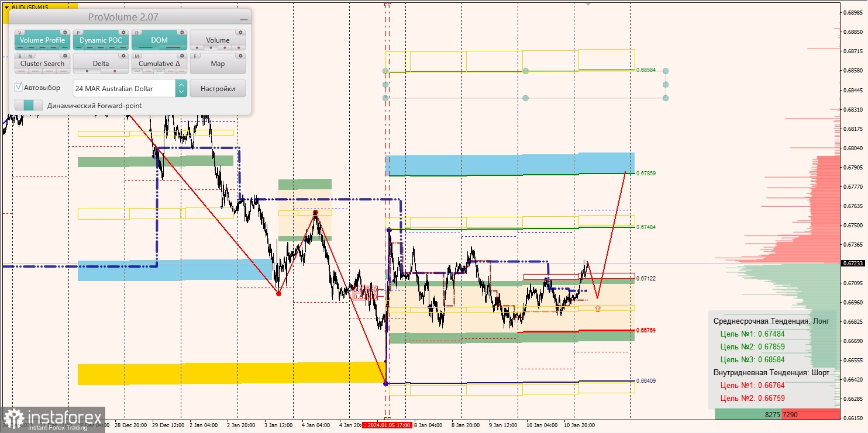
Task: Open Dynamic POC gear settings
Action: [x=123, y=33]
